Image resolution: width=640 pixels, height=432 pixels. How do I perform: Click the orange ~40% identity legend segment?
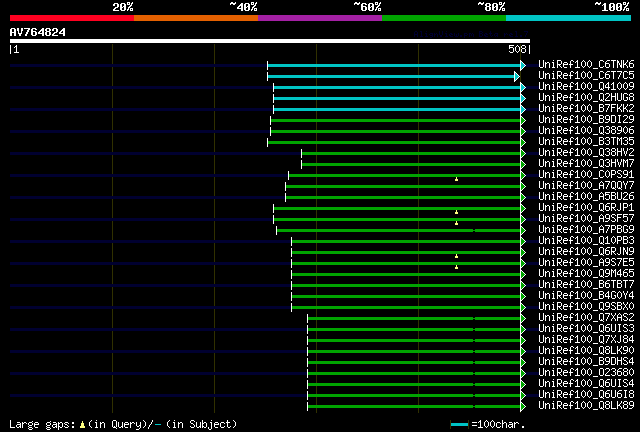point(196,18)
